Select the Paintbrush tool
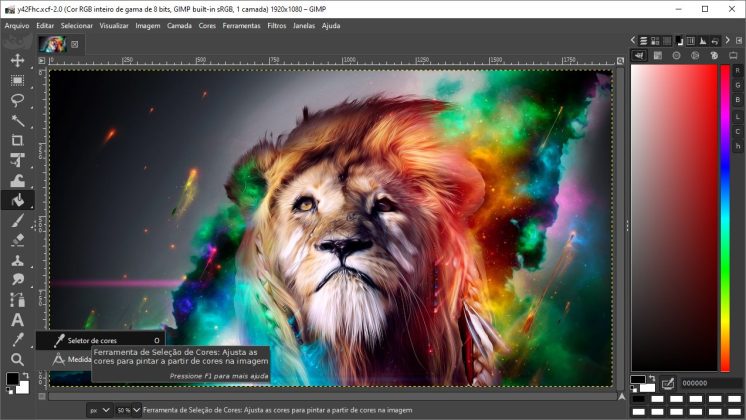Viewport: 746px width, 420px height. pyautogui.click(x=18, y=220)
